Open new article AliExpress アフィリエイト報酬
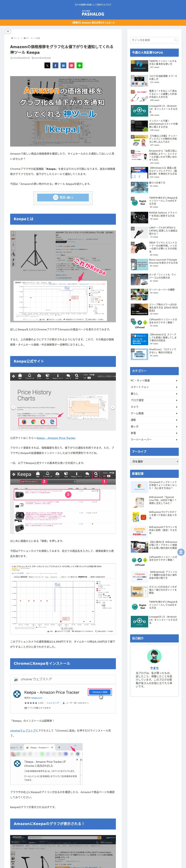 pos(154,576)
